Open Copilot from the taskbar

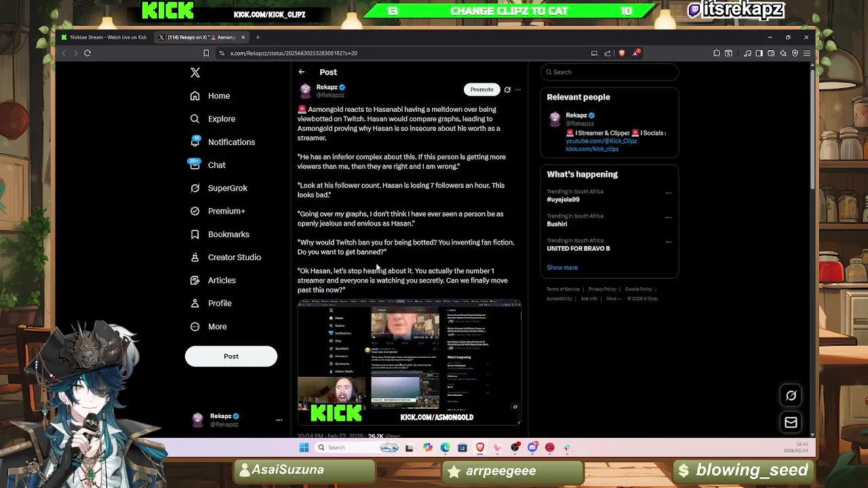tap(427, 447)
